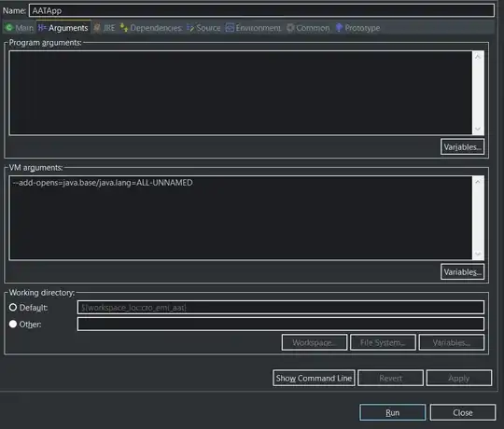
Task: Click scroll-up arrow in VM arguments box
Action: coord(478,182)
